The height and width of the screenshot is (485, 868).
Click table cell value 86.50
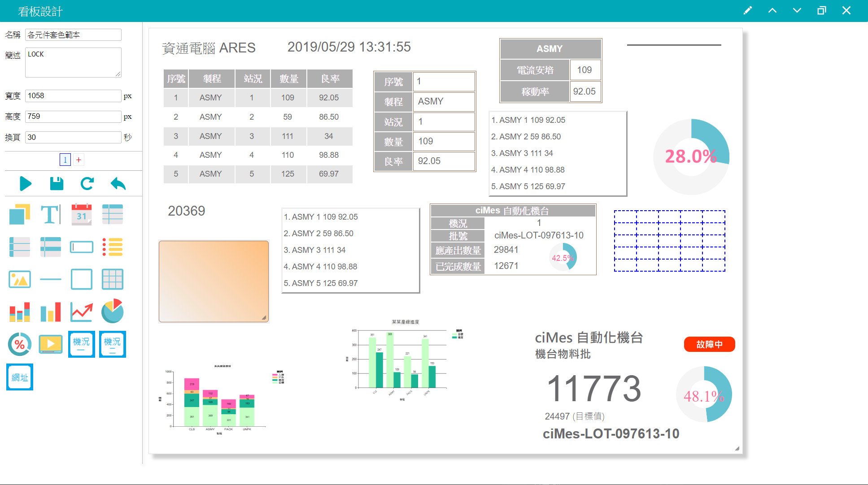pos(329,117)
